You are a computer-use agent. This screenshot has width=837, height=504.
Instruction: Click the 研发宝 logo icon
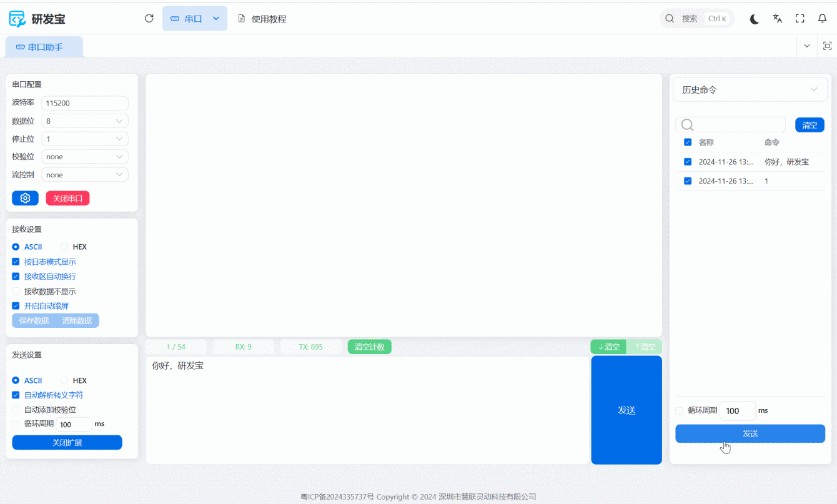pos(17,19)
